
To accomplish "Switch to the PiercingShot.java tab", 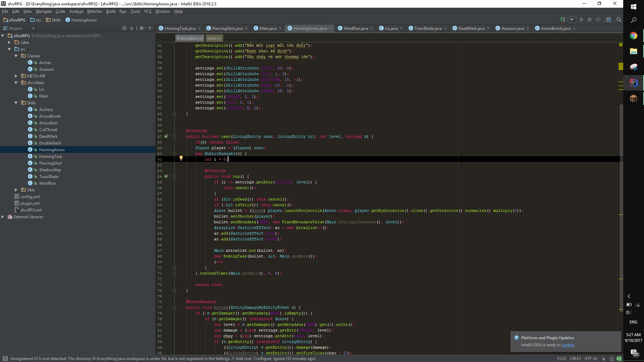I will click(x=227, y=28).
